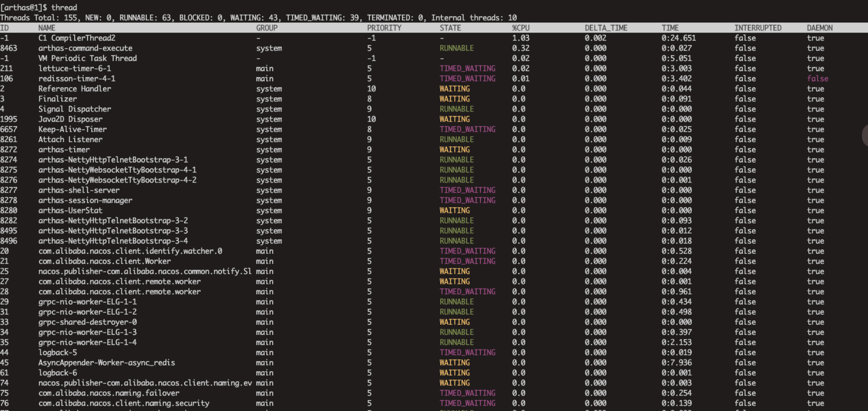The height and width of the screenshot is (411, 868).
Task: Click the 'lettuce-timer-6-1' thread name
Action: 75,68
